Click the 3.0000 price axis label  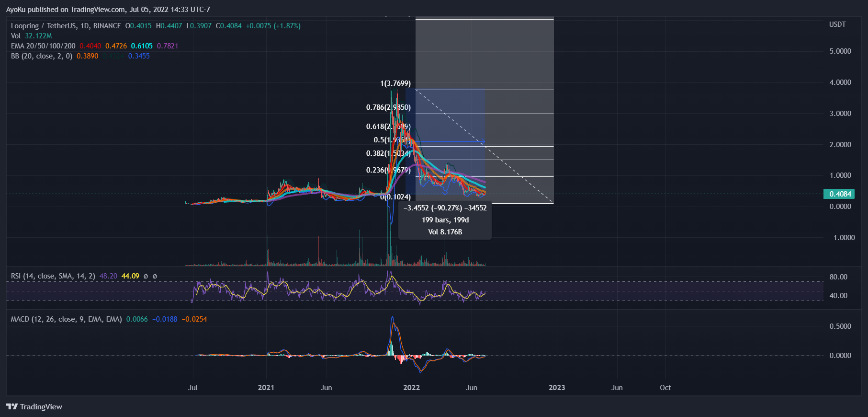pyautogui.click(x=840, y=114)
